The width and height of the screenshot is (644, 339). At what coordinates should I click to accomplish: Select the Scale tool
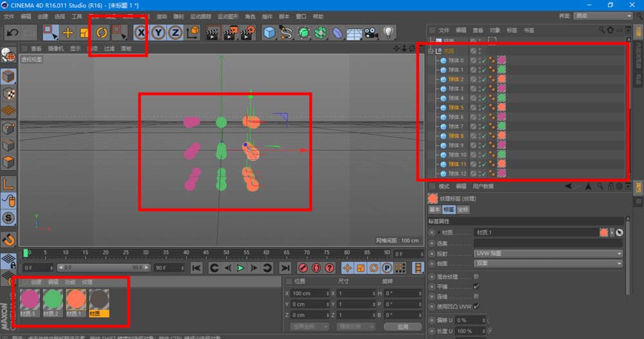[x=84, y=32]
